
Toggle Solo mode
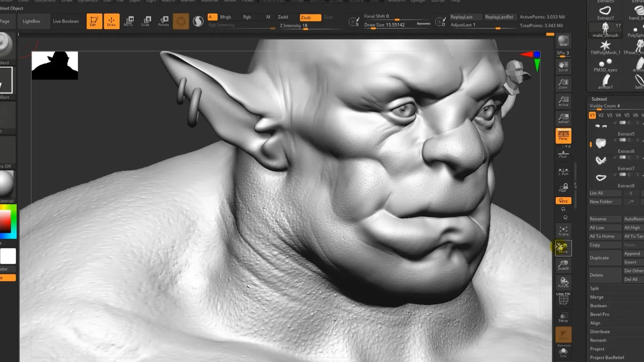[x=563, y=352]
